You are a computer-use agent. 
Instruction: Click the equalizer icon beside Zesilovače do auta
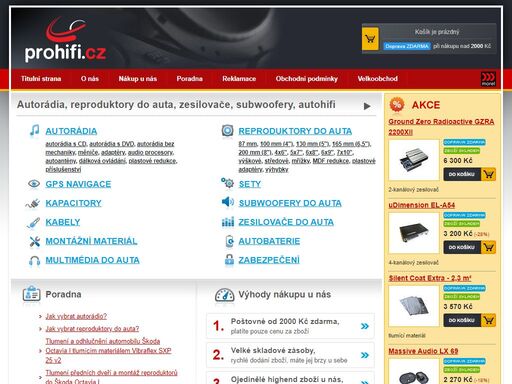click(x=228, y=222)
